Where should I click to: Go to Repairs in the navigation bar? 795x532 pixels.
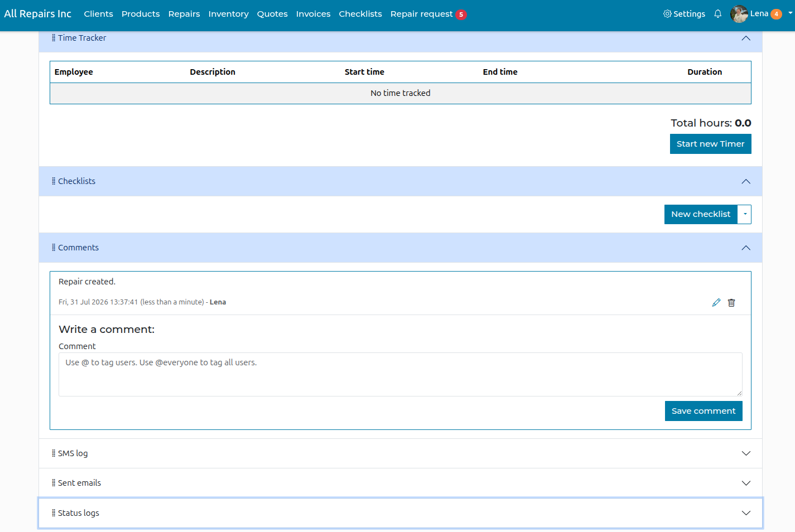tap(184, 14)
